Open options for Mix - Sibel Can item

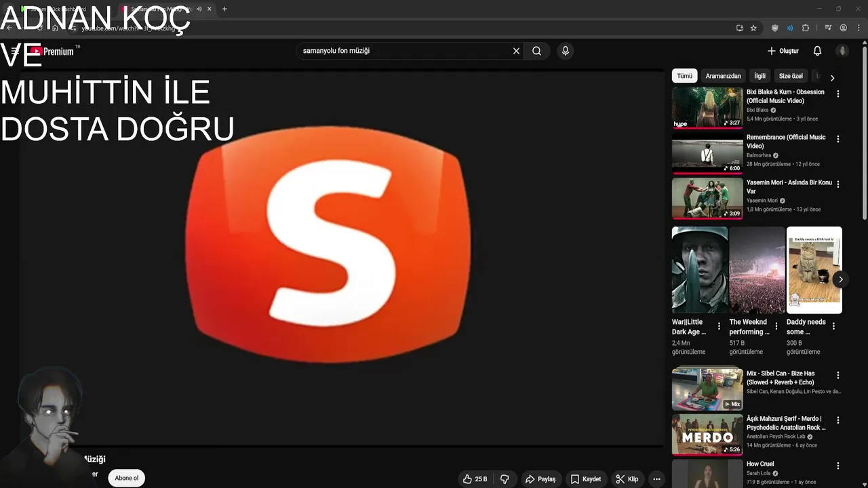(x=838, y=375)
